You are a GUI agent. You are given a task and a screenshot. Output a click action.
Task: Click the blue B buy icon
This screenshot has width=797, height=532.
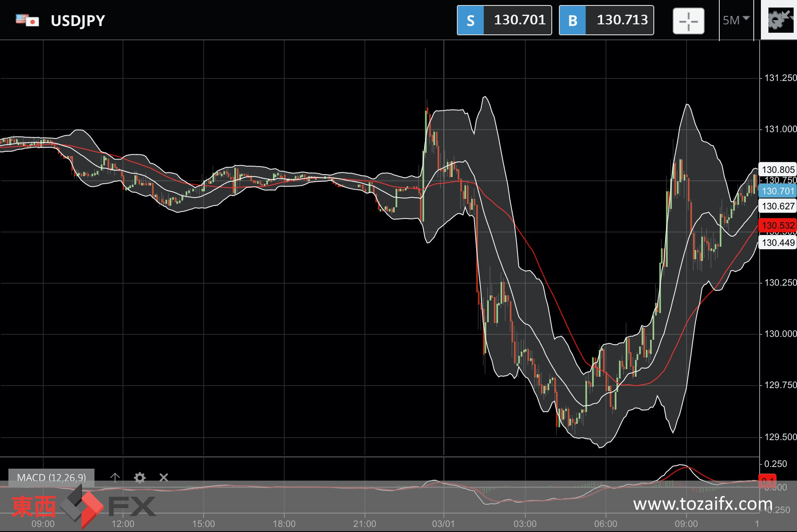(x=572, y=21)
